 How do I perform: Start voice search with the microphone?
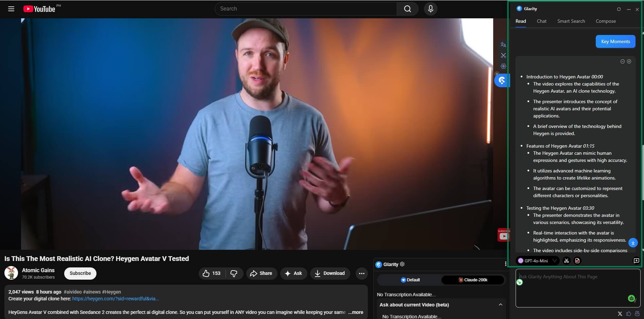[430, 9]
